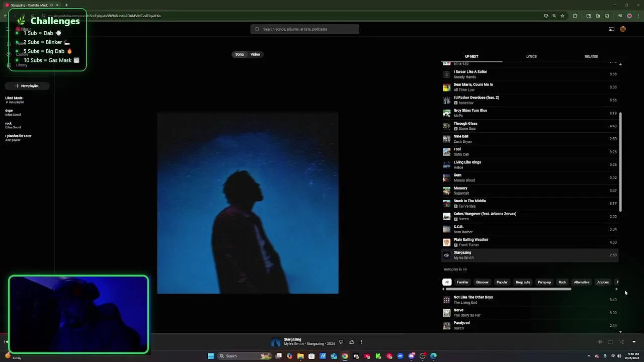This screenshot has width=644, height=362.
Task: Like the Stargazing track in player bar
Action: pyautogui.click(x=352, y=342)
